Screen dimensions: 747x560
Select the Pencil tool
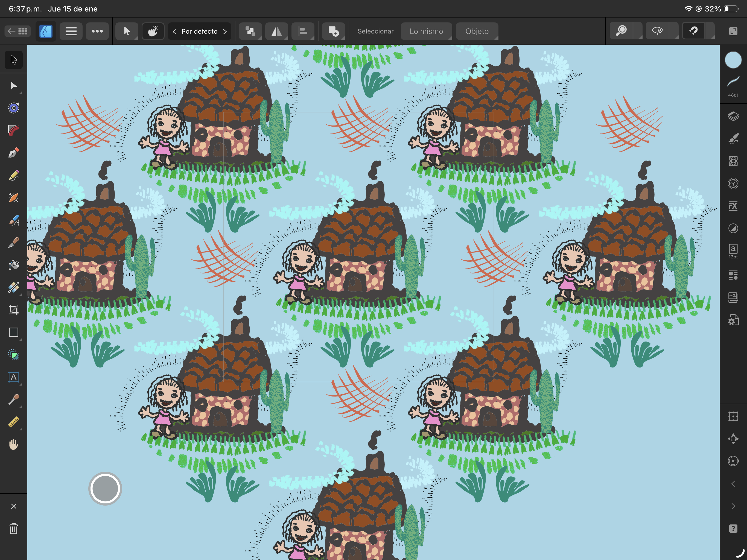[13, 175]
